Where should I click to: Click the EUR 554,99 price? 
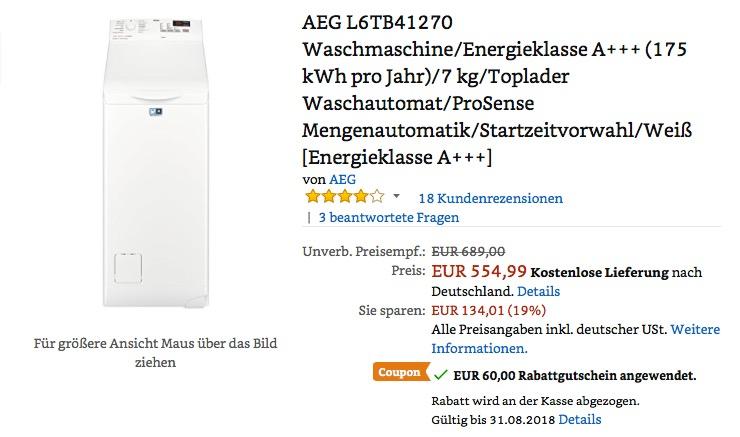point(479,271)
